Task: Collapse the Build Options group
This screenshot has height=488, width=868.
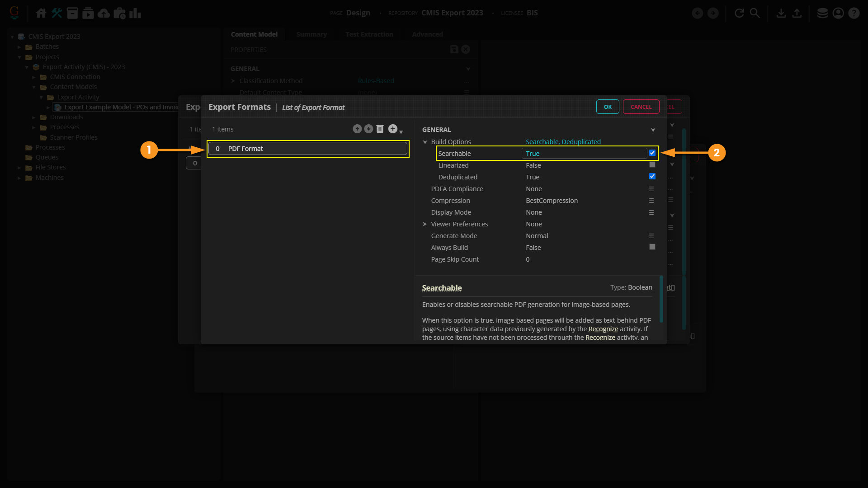Action: coord(425,142)
